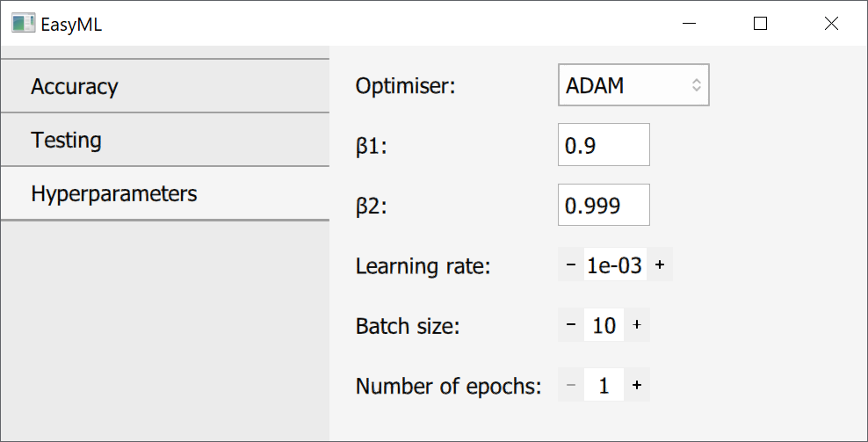Close the EasyML window
Image resolution: width=868 pixels, height=442 pixels.
coord(831,24)
